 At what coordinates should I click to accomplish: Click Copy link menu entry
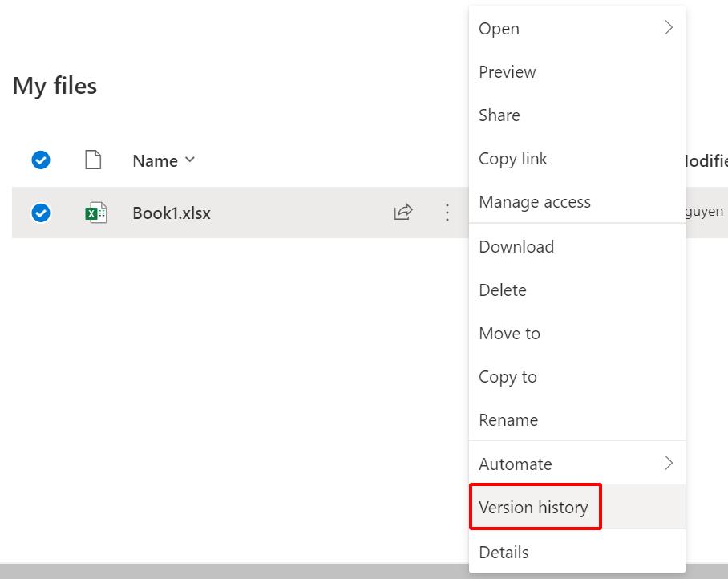click(x=513, y=159)
